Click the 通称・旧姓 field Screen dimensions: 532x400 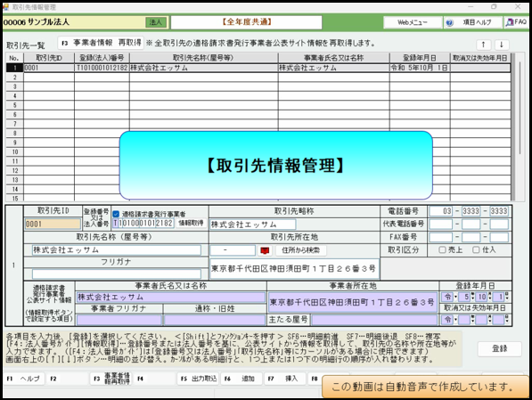215,320
